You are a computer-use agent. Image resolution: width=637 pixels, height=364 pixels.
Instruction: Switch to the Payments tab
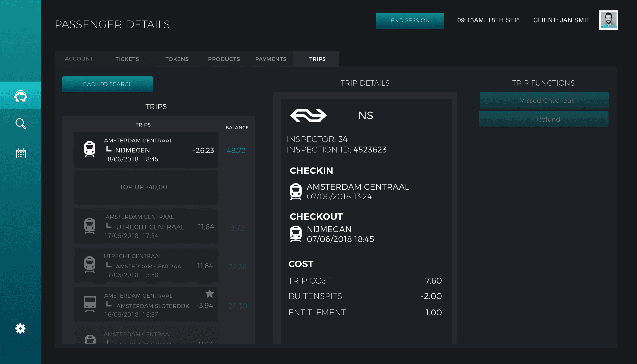click(x=271, y=59)
